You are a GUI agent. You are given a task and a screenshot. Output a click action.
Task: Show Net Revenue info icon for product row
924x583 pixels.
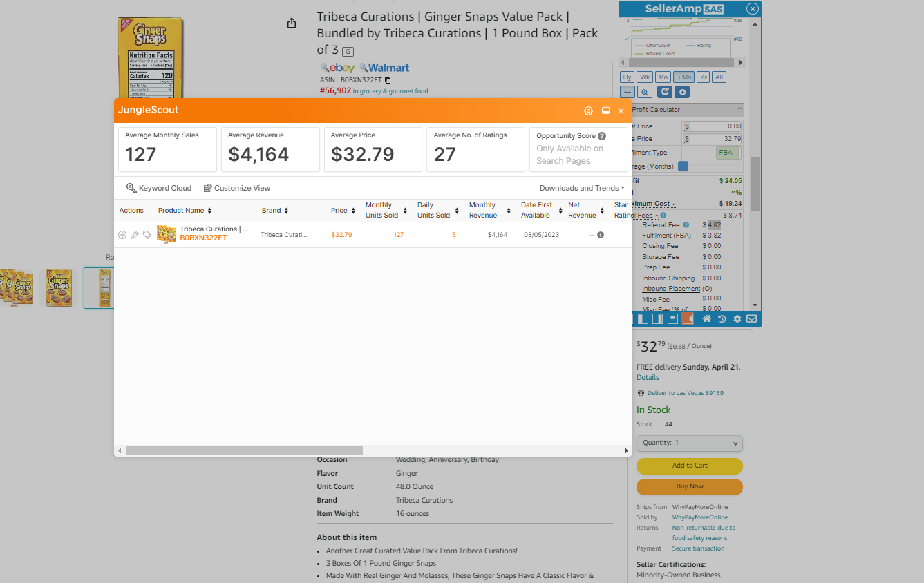[x=601, y=235]
